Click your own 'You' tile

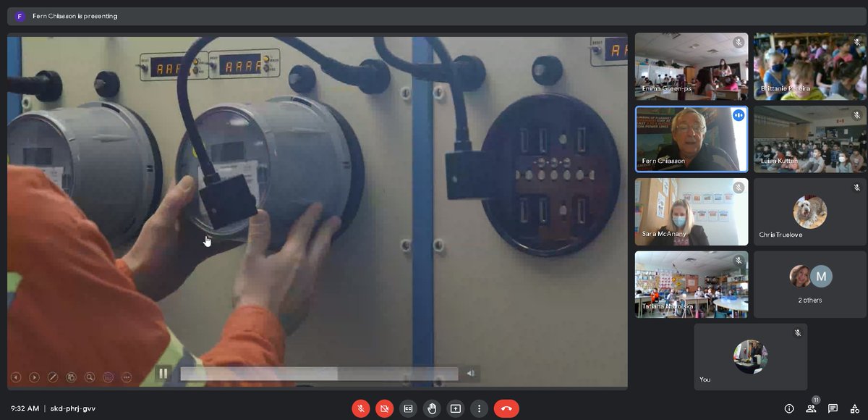(x=750, y=357)
